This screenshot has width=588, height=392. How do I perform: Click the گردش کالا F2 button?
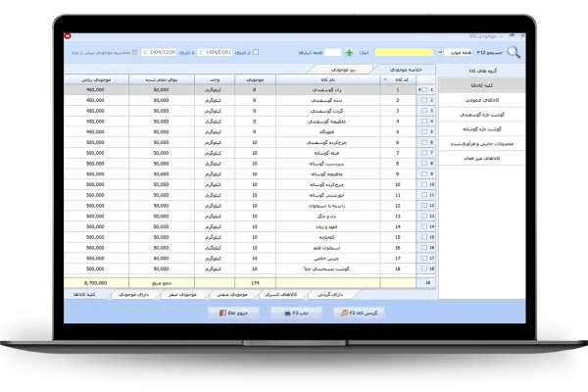pos(360,313)
